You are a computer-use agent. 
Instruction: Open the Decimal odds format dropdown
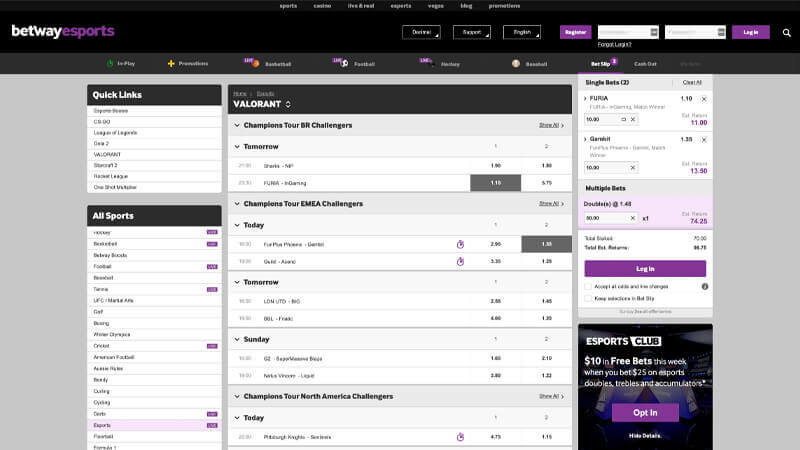(x=421, y=32)
